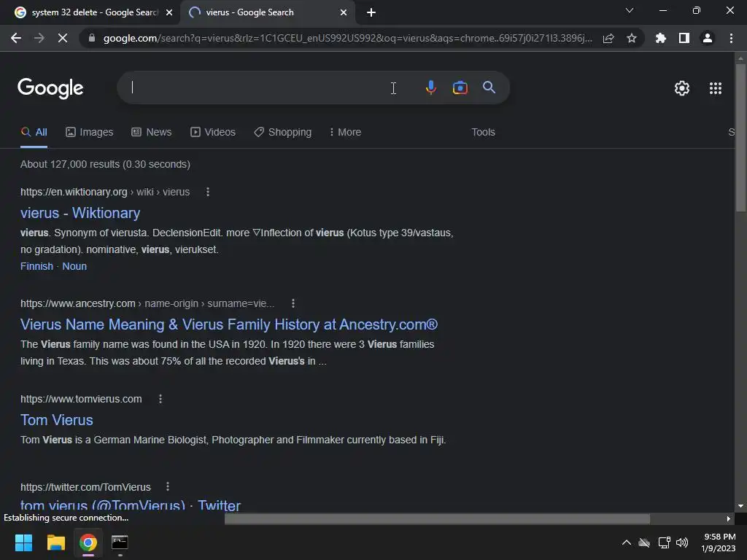The width and height of the screenshot is (747, 560).
Task: Bookmark this page with star icon
Action: click(631, 38)
